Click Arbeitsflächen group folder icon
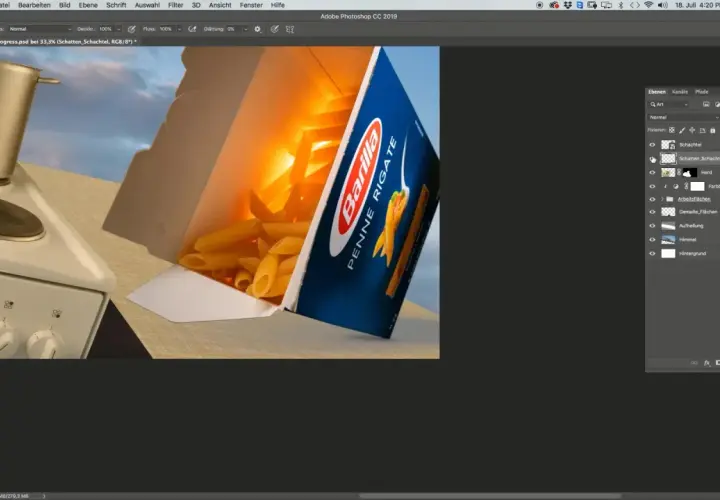 670,199
